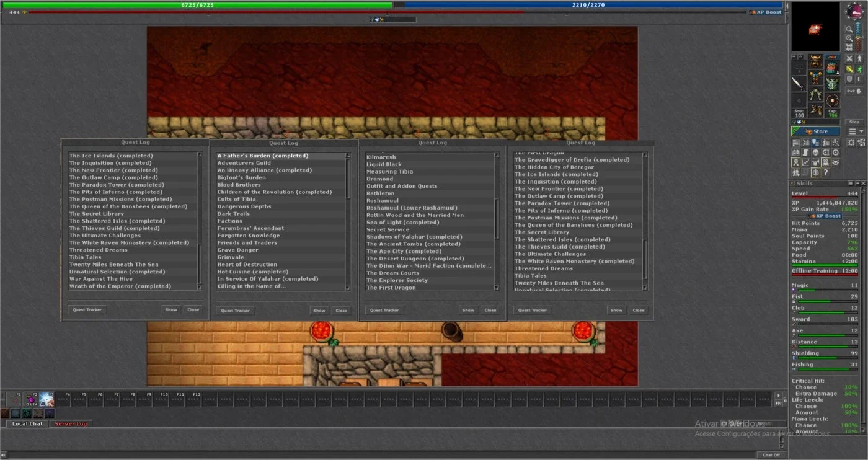Toggle expert mode E button
Image resolution: width=868 pixels, height=460 pixels.
point(859,79)
